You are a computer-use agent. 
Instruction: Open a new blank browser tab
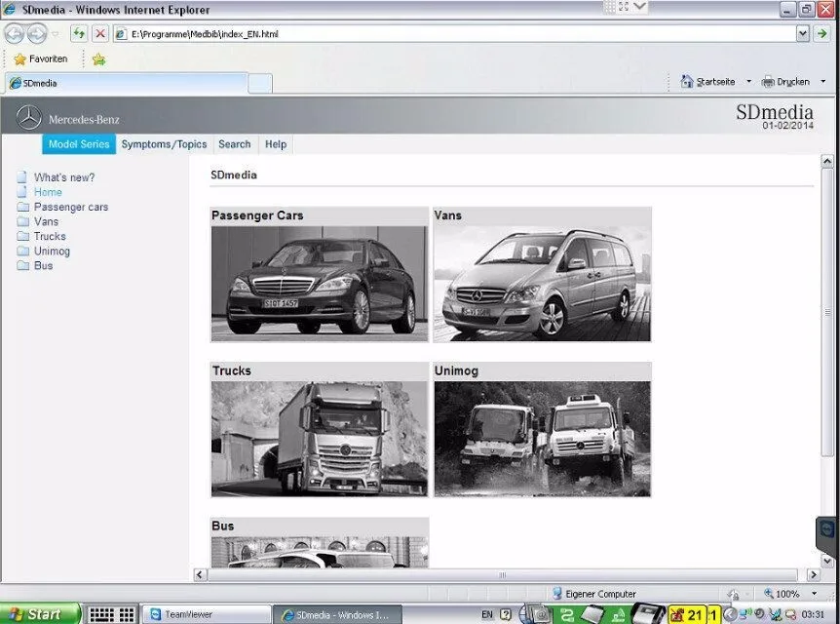coord(260,84)
